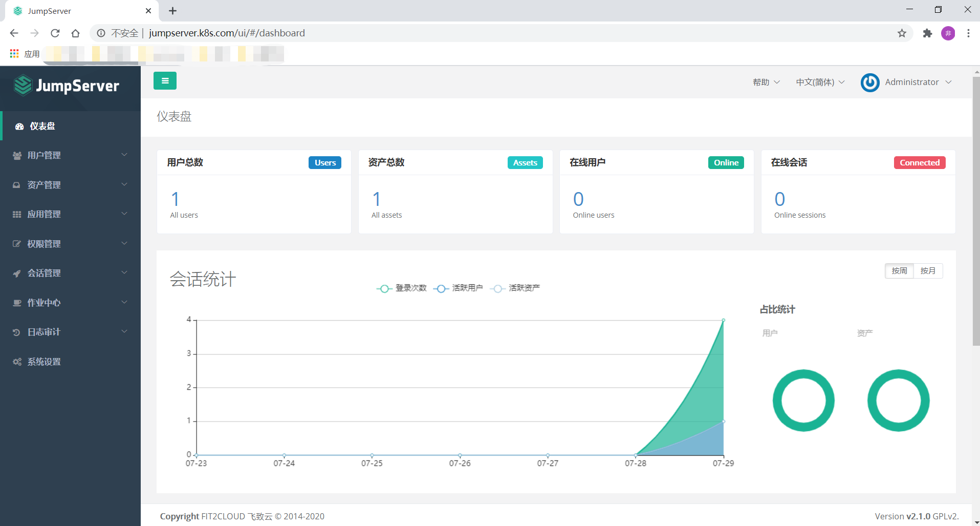
Task: Open 用户管理 menu label
Action: coord(44,155)
